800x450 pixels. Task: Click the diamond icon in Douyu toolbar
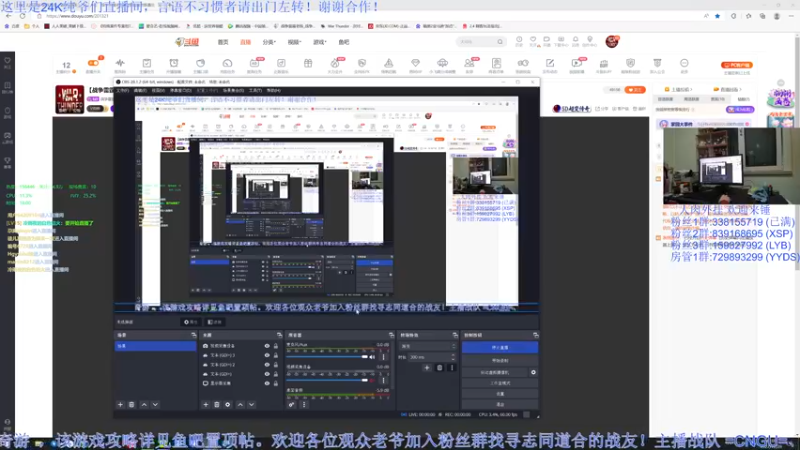pos(415,63)
